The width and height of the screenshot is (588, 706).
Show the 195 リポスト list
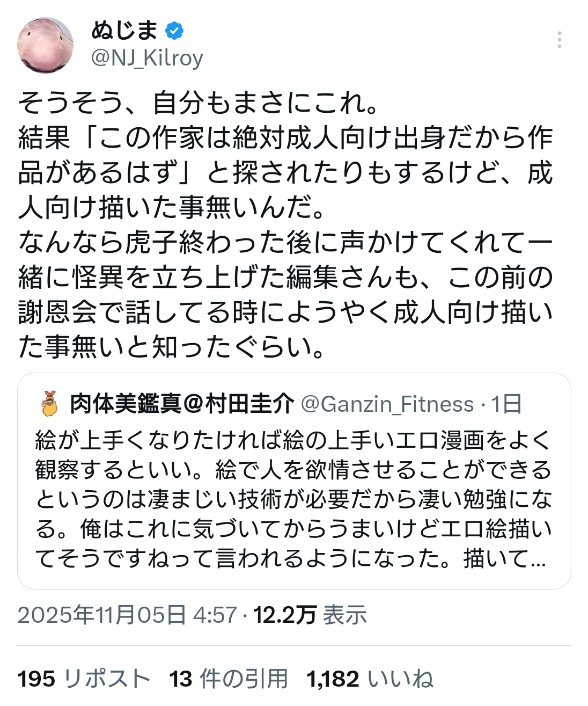pyautogui.click(x=84, y=679)
